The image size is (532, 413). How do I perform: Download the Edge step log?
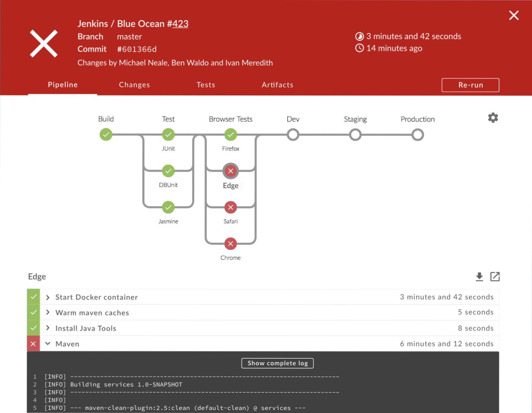click(x=479, y=276)
